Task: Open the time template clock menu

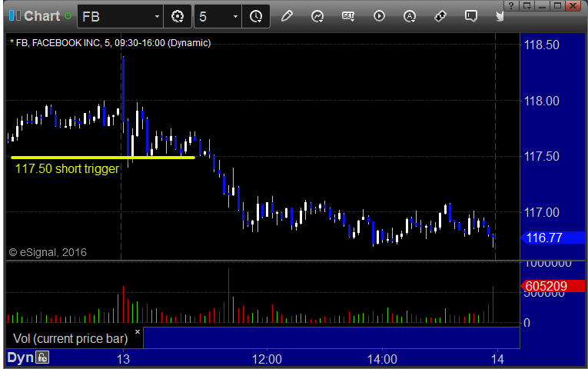Action: tap(256, 16)
